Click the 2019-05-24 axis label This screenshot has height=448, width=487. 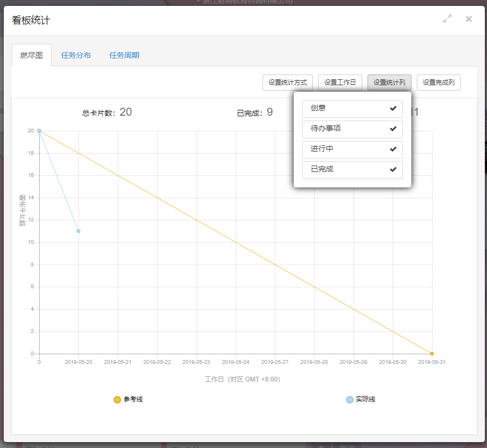(x=235, y=362)
